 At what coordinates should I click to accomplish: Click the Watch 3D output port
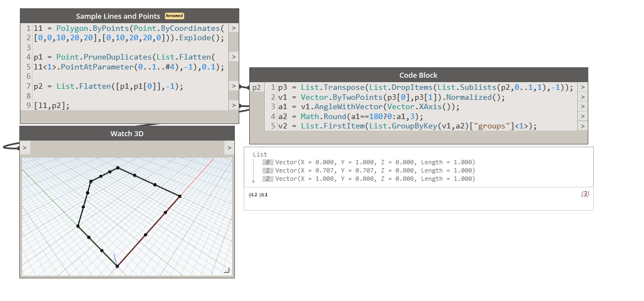tap(229, 147)
